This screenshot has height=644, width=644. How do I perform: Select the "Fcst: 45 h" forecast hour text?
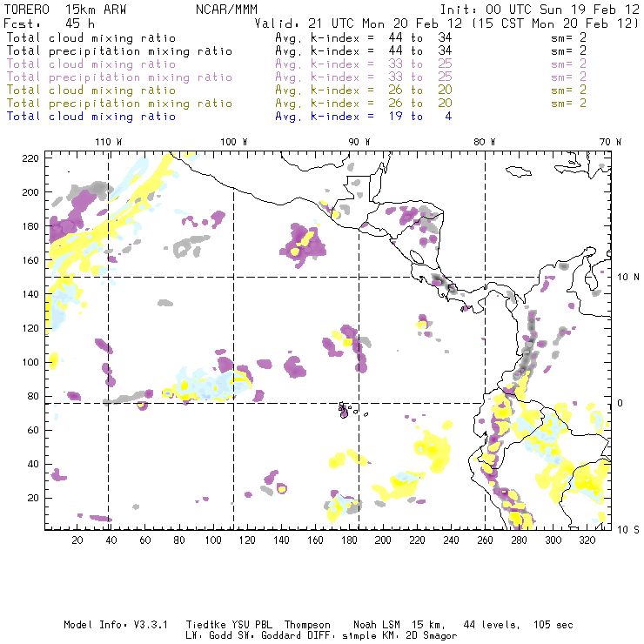tap(50, 23)
